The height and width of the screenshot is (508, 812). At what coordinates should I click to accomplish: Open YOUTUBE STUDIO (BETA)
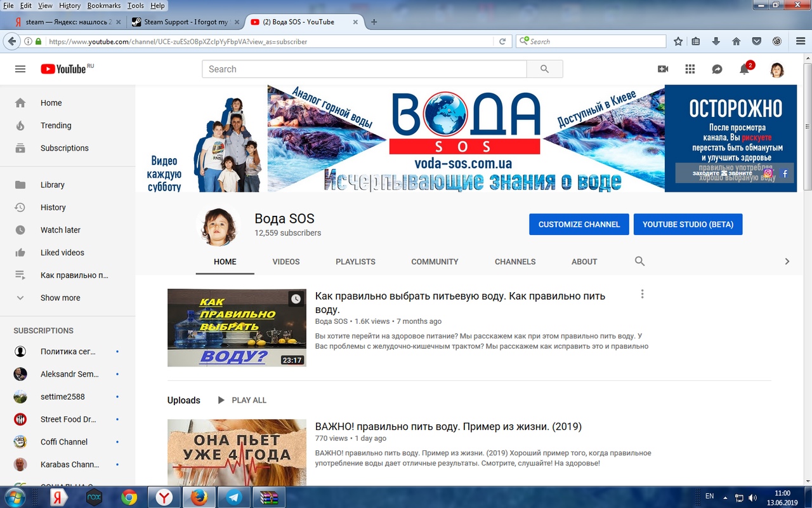pyautogui.click(x=688, y=224)
